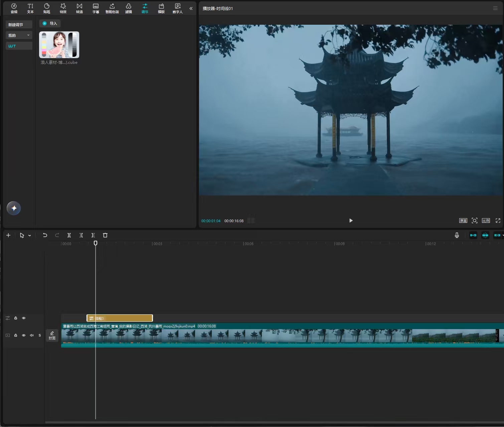The image size is (504, 427).
Task: Collapse the media panel with double chevron
Action: click(x=191, y=8)
